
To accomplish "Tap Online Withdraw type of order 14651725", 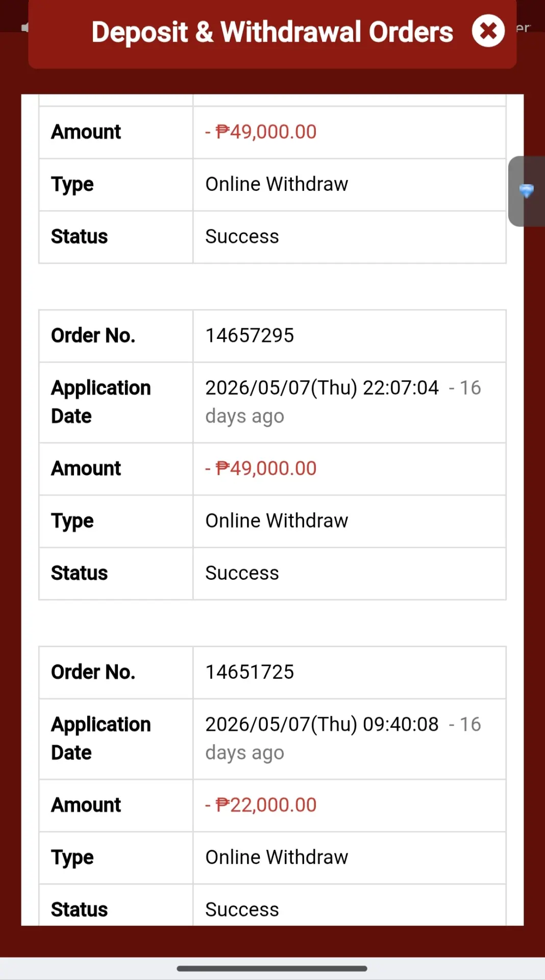I will click(277, 857).
